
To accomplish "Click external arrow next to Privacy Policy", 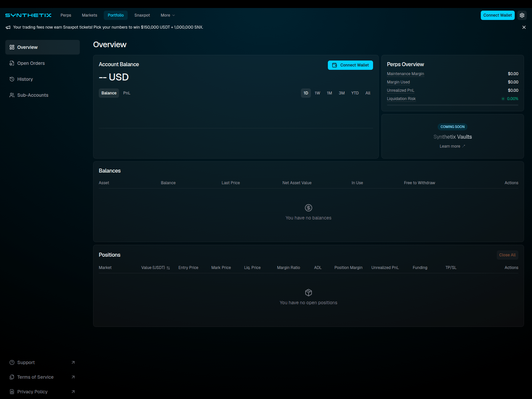I will [x=73, y=392].
